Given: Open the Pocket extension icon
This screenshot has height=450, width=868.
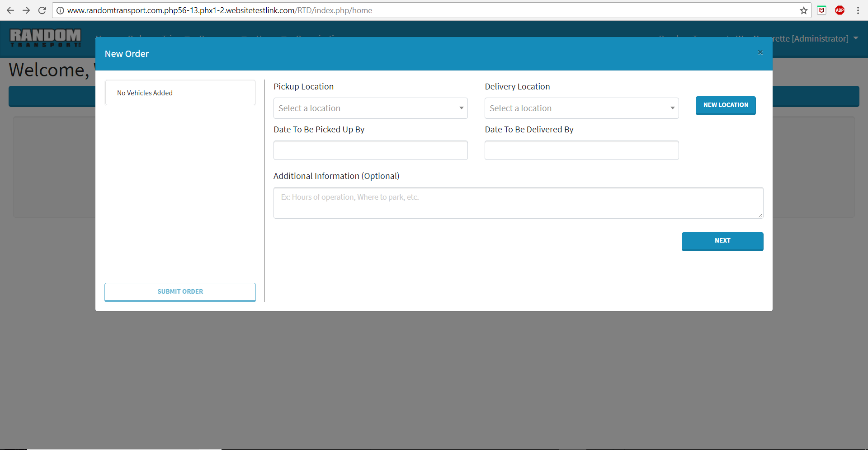Looking at the screenshot, I should (822, 10).
